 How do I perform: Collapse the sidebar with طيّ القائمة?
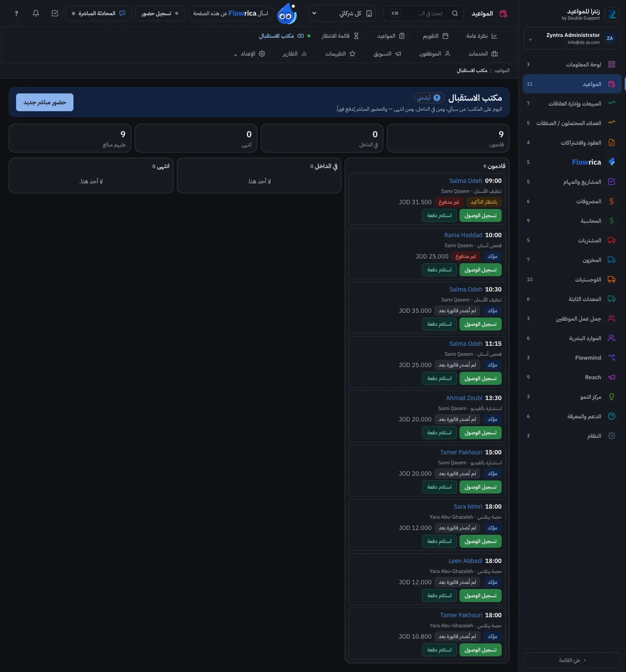click(572, 660)
